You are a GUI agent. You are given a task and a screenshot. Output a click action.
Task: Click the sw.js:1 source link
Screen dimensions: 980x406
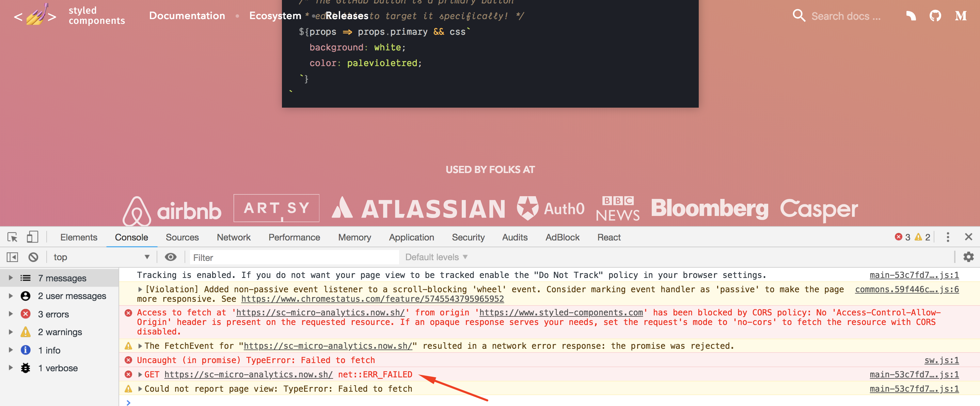pos(942,360)
